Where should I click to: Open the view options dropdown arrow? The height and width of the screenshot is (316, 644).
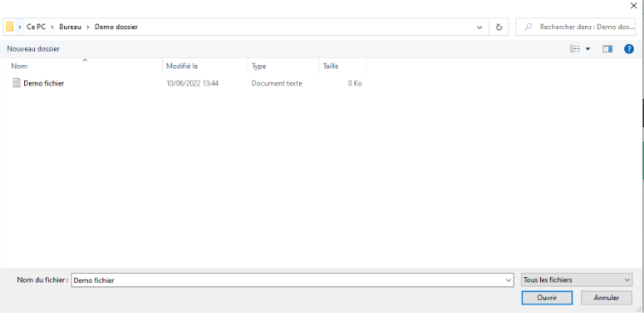point(587,49)
